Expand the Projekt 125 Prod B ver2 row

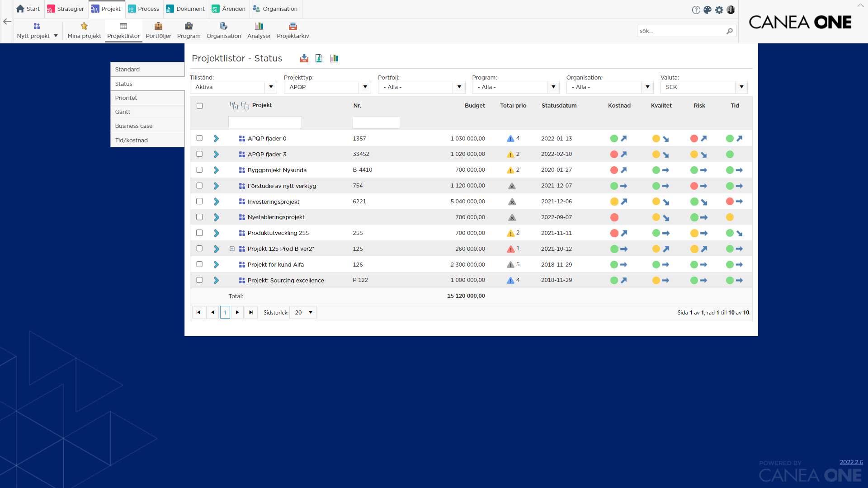(232, 249)
